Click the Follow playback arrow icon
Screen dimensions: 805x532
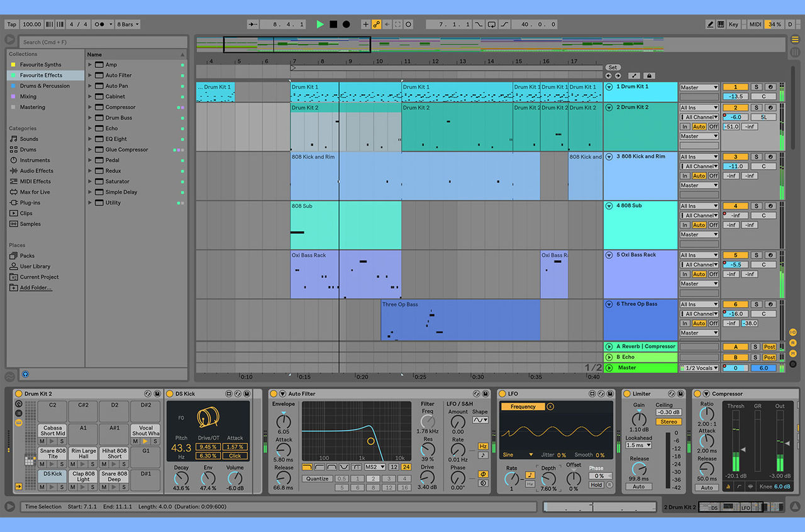pyautogui.click(x=253, y=25)
